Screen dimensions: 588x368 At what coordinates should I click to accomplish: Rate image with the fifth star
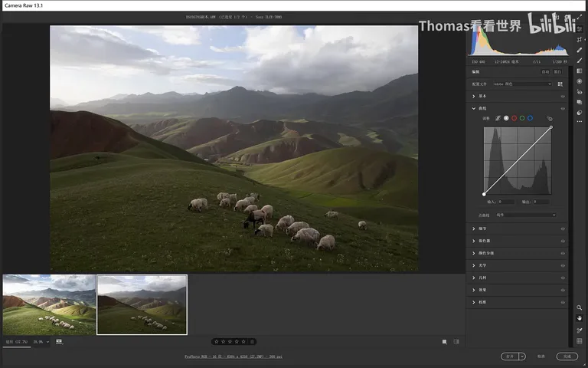243,342
